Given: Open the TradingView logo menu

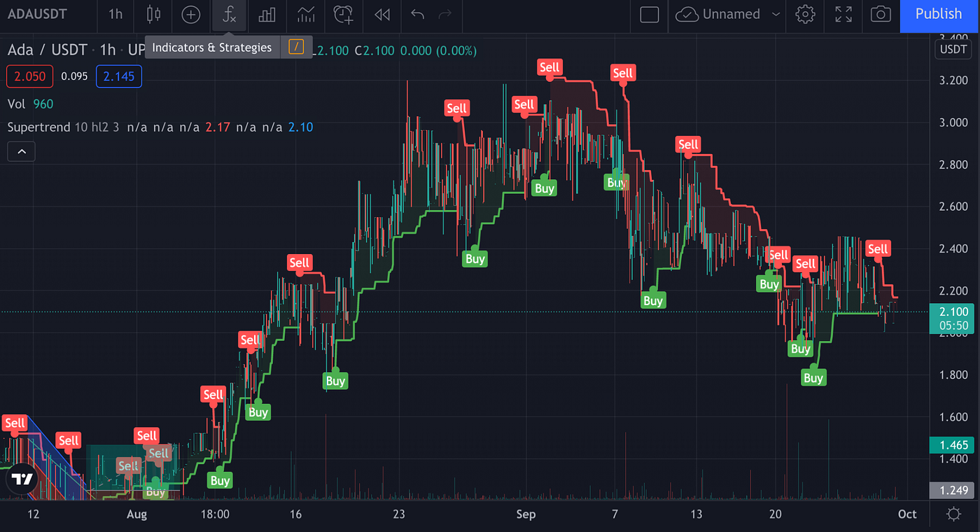Looking at the screenshot, I should [22, 480].
